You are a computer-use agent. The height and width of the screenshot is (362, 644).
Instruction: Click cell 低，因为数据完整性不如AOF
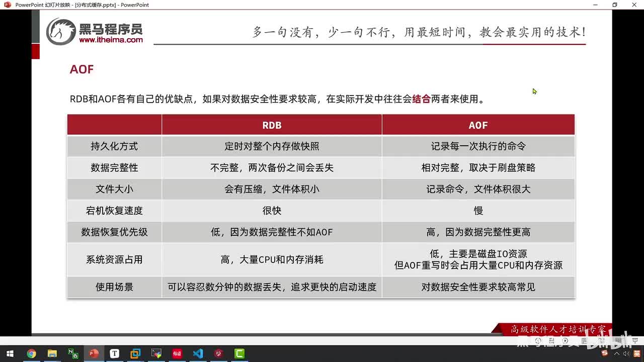(272, 232)
